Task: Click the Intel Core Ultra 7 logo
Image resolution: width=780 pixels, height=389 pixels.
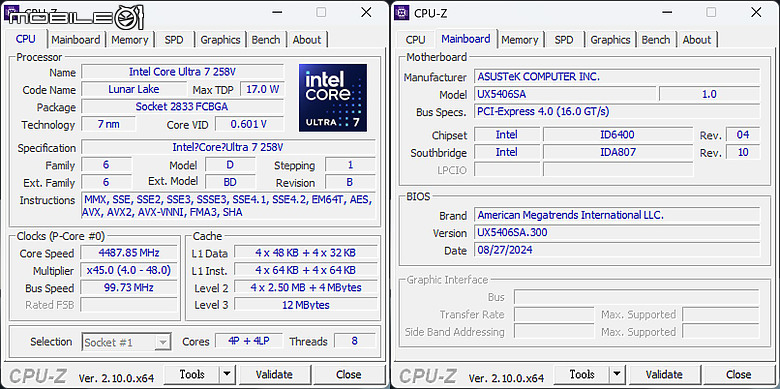Action: [x=333, y=98]
